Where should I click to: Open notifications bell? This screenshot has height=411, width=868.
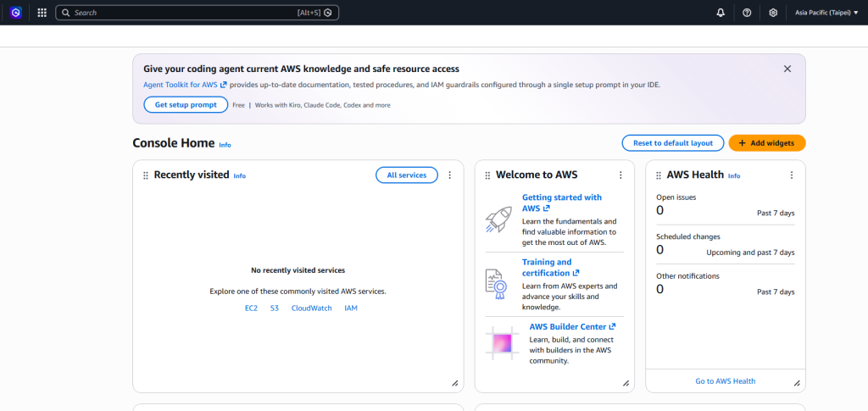(x=721, y=13)
